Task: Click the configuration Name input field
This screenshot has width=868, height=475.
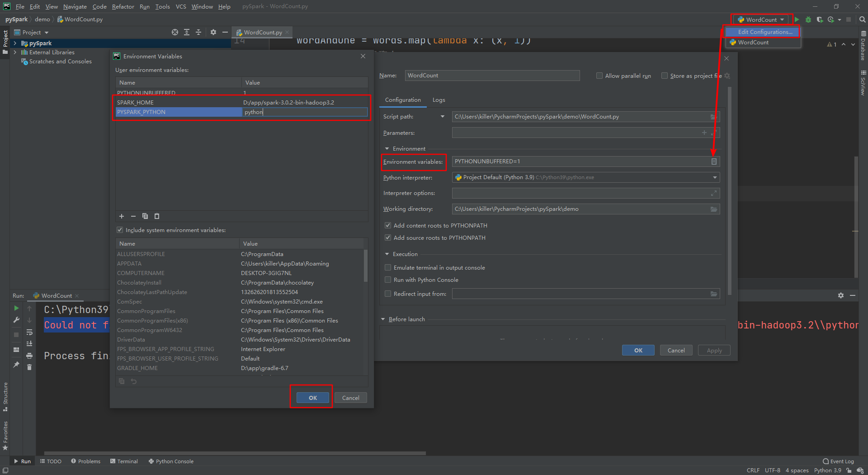Action: pyautogui.click(x=492, y=76)
